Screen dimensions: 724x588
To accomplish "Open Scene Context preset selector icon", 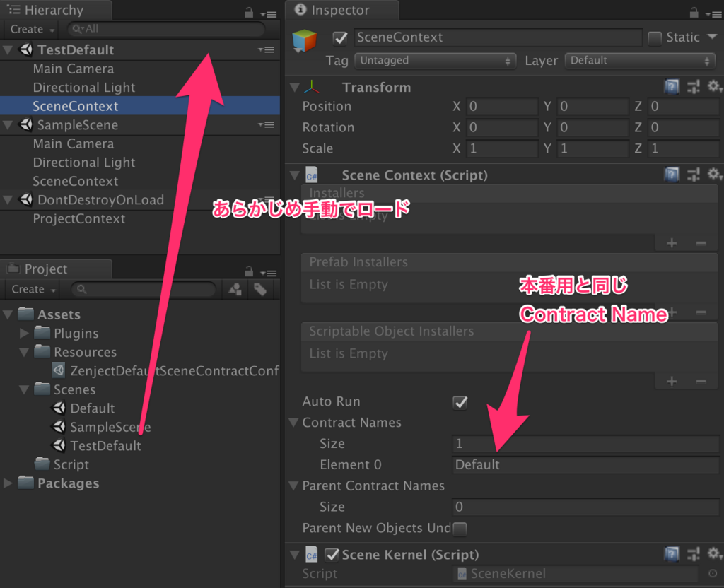I will pos(693,175).
